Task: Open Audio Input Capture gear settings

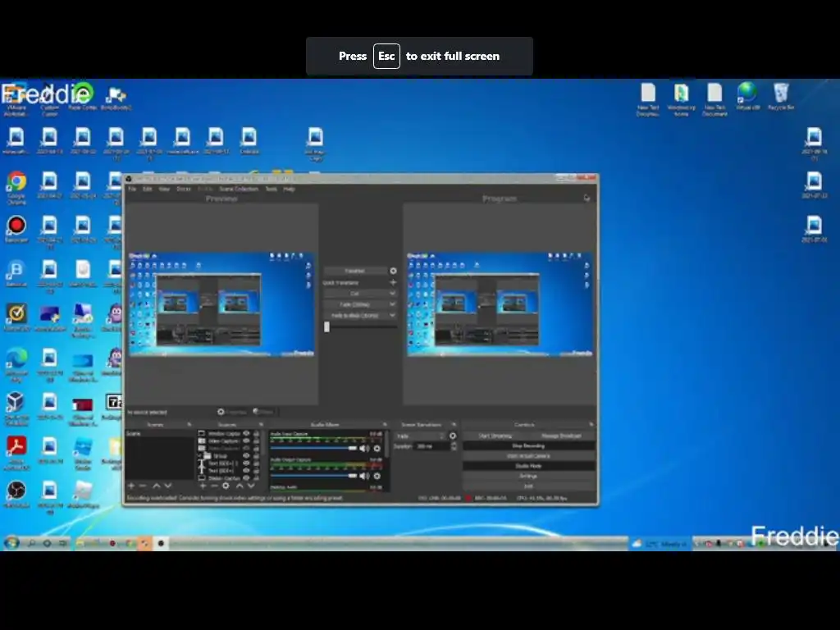Action: coord(377,449)
